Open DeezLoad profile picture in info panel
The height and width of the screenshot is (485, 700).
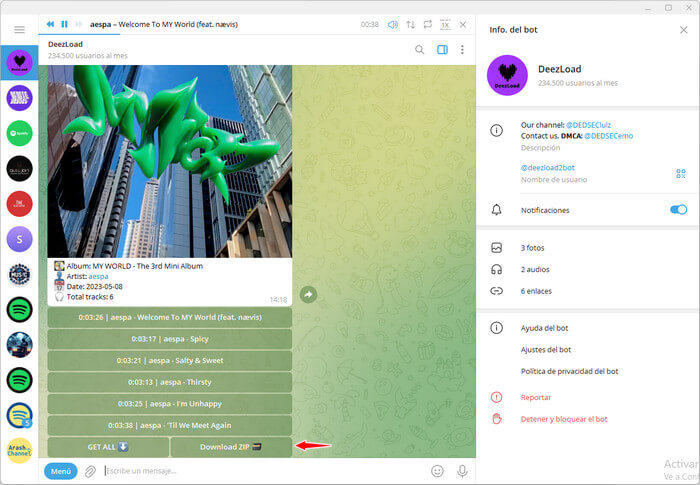tap(507, 75)
